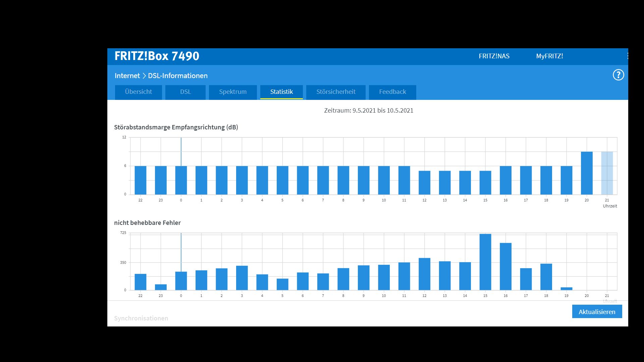Open MyFRITZ! link in header
The width and height of the screenshot is (644, 362).
(549, 56)
